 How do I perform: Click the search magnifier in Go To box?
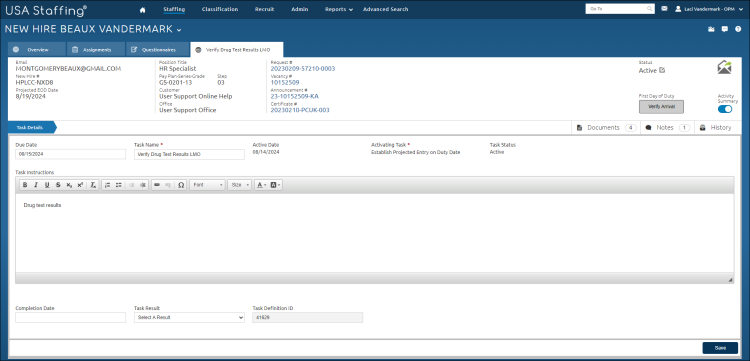tap(650, 9)
